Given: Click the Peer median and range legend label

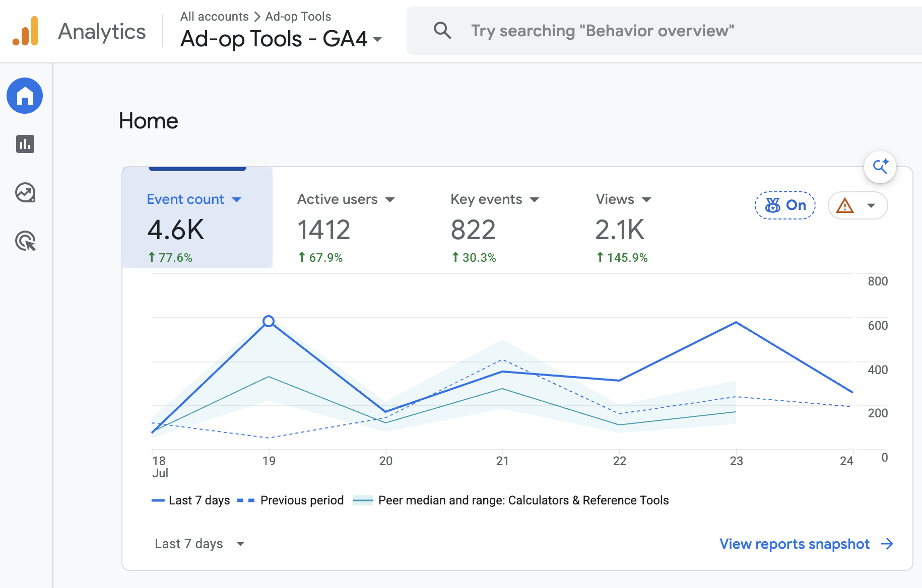Looking at the screenshot, I should tap(523, 500).
